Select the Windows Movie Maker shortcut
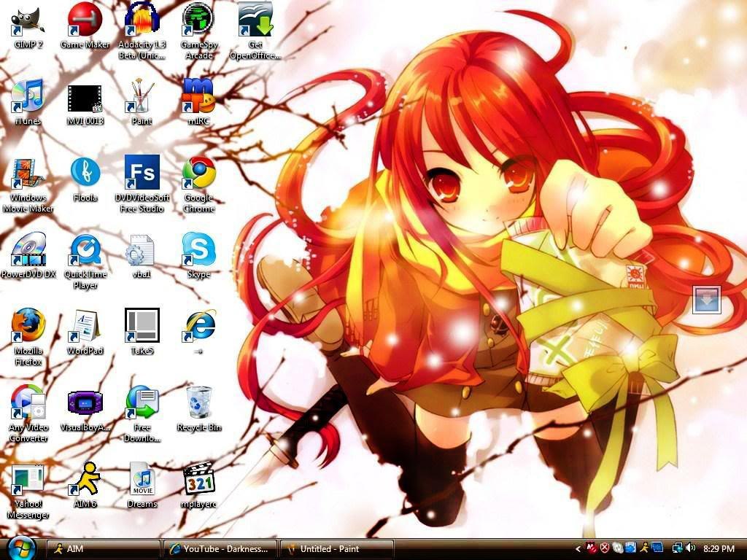 (x=28, y=186)
